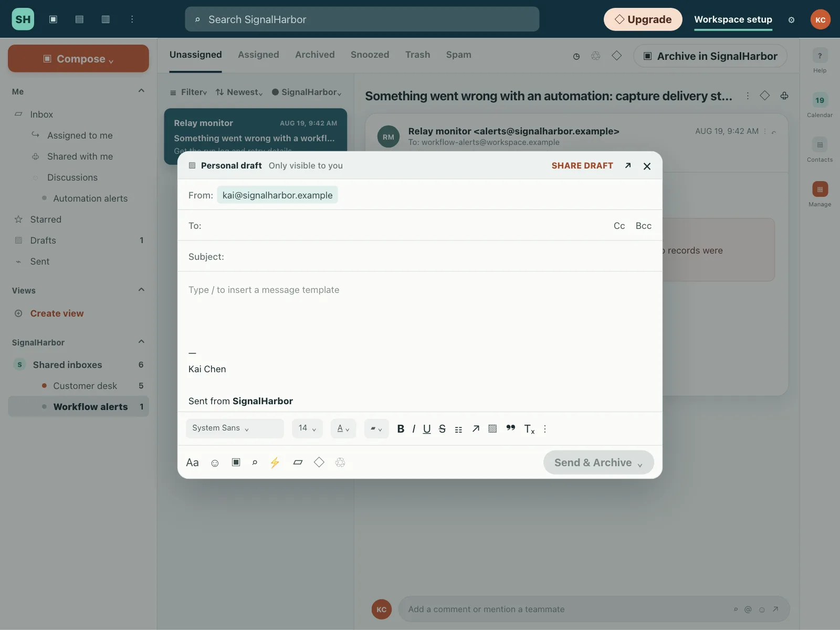Viewport: 840px width, 630px height.
Task: Toggle bold formatting
Action: click(401, 429)
